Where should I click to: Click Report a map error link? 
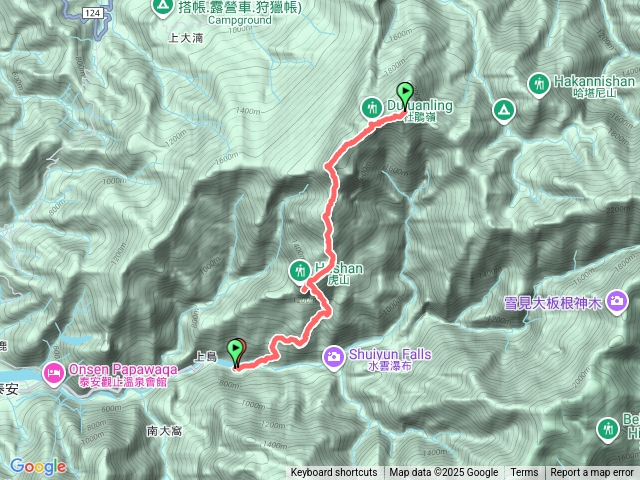[x=591, y=473]
